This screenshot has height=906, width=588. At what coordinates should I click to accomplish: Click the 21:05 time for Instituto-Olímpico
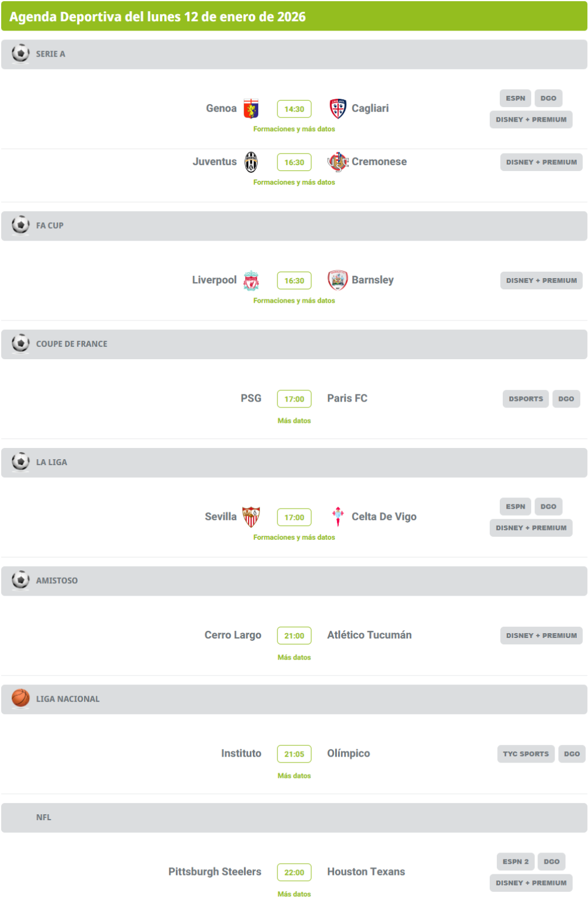[x=294, y=754]
